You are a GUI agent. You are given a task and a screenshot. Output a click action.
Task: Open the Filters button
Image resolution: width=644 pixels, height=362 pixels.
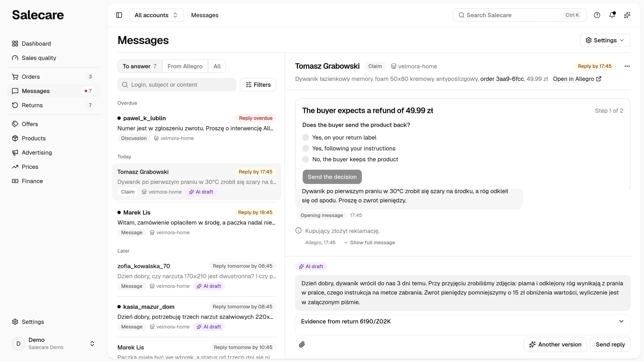tap(258, 85)
